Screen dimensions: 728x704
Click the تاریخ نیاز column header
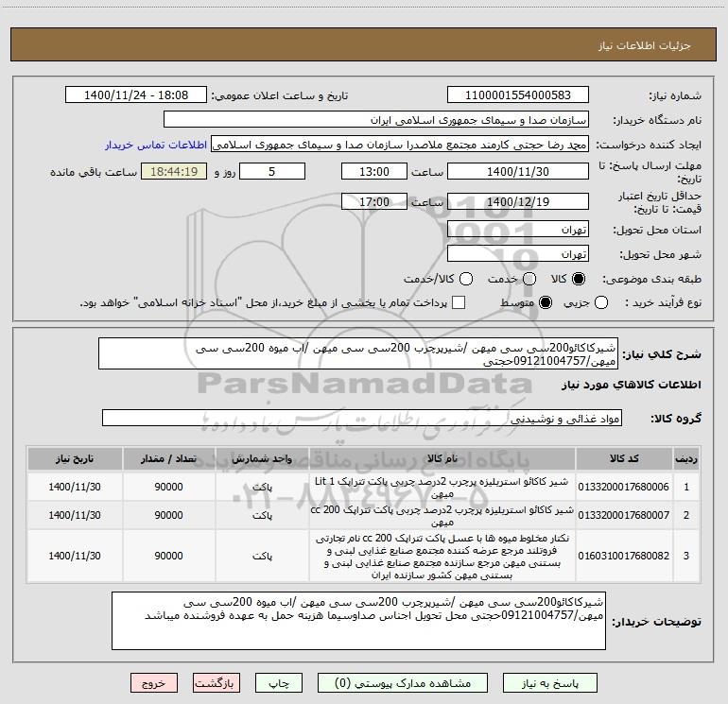click(x=75, y=458)
